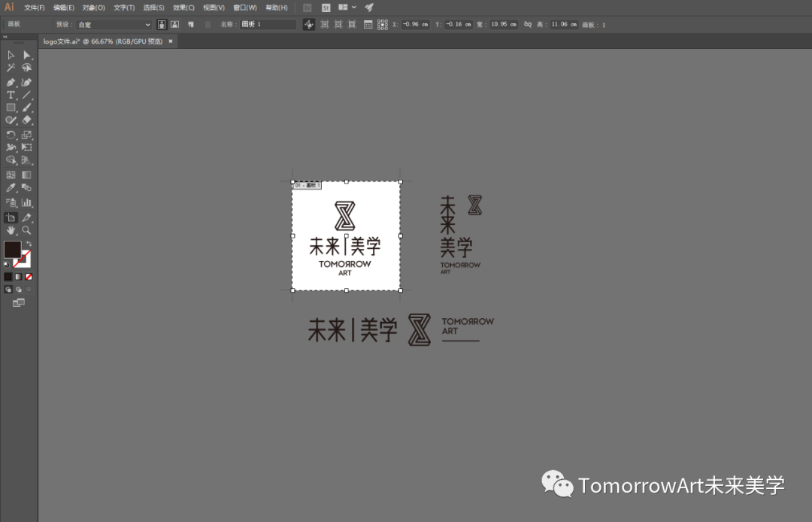The image size is (812, 522).
Task: Open the 窗口(W) menu
Action: (x=245, y=8)
